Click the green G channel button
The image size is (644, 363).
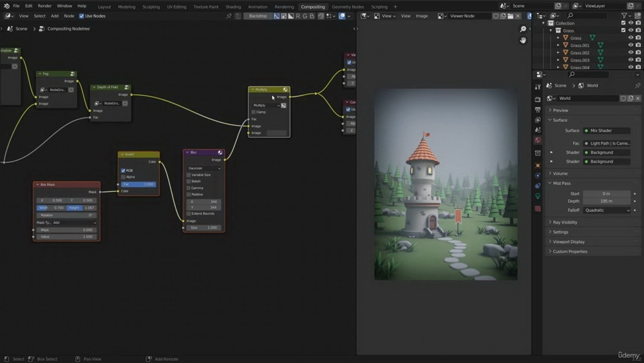tap(305, 16)
